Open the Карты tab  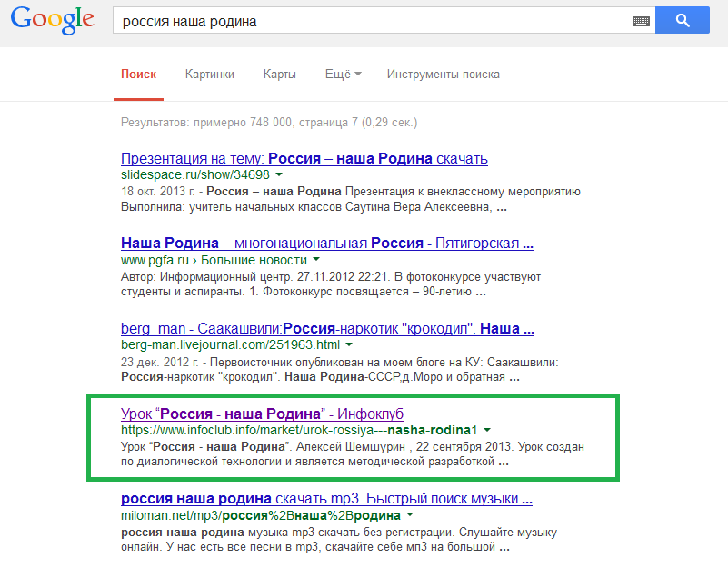279,75
